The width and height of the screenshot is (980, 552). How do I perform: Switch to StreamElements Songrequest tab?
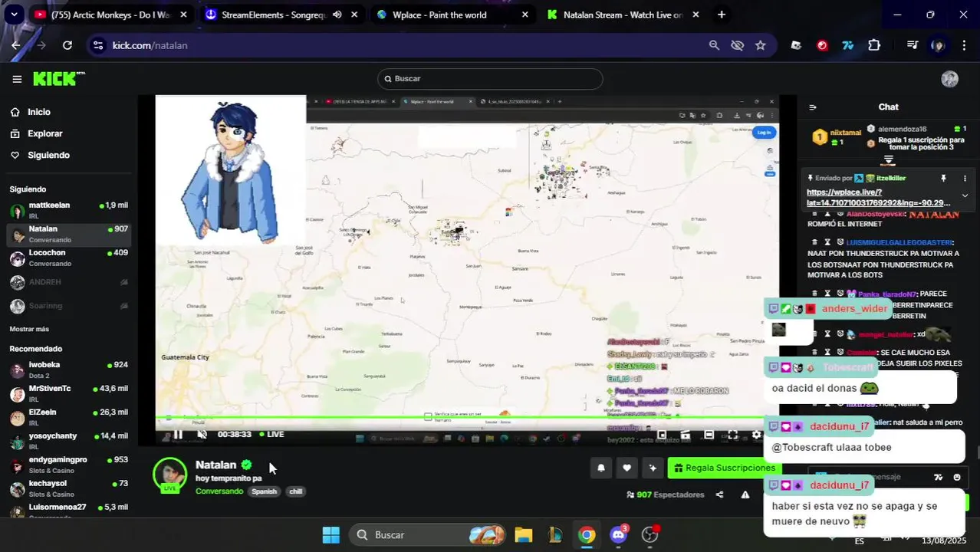click(275, 15)
